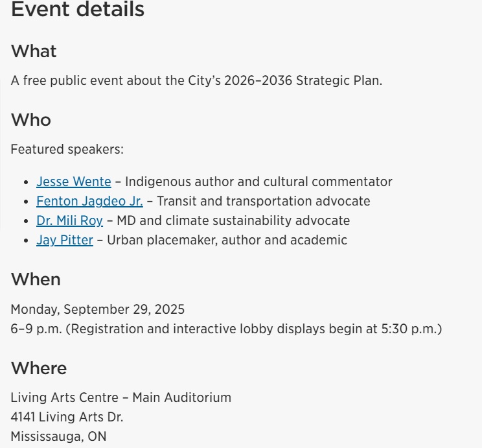Click the Who section heading
Screen dimensions: 482x448
click(30, 120)
